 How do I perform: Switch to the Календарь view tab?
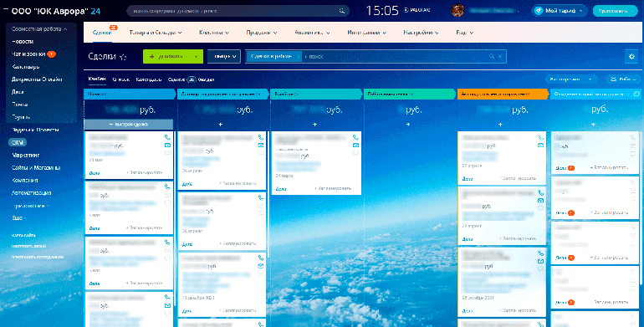pos(149,79)
